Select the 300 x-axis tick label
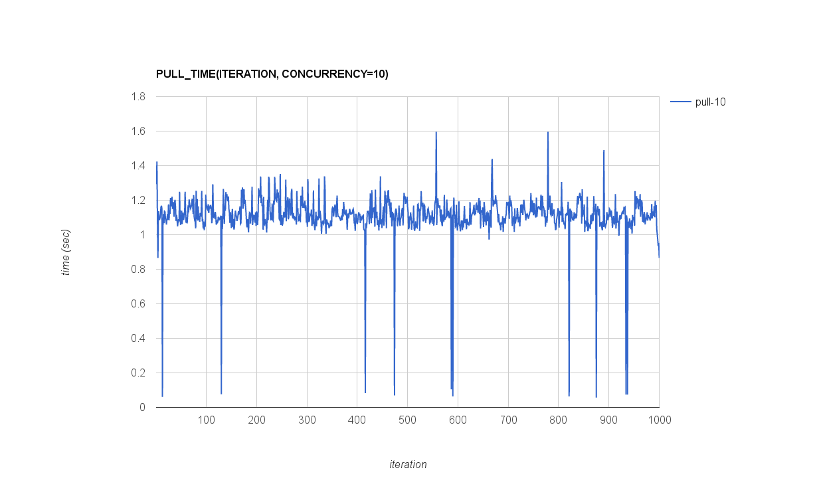 coord(307,420)
